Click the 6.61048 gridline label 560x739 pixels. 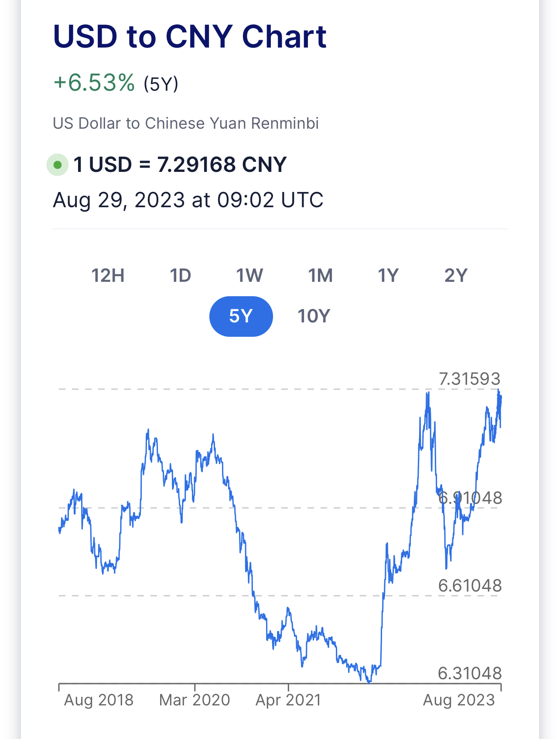click(x=470, y=585)
